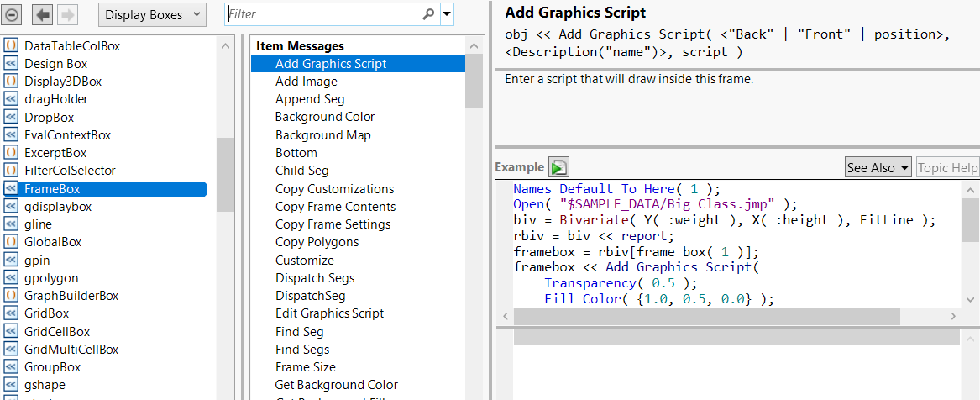980x400 pixels.
Task: Click the back navigation arrow
Action: point(43,14)
